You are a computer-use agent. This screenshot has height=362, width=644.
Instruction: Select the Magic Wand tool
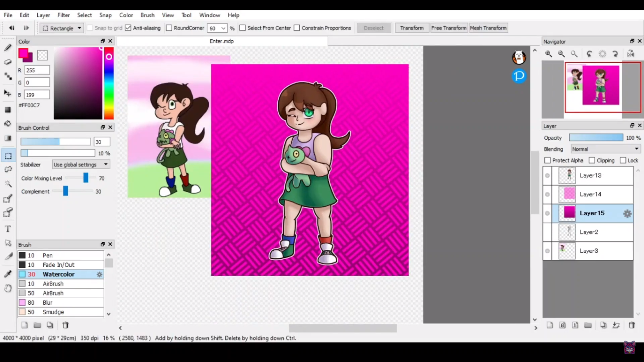coord(8,183)
